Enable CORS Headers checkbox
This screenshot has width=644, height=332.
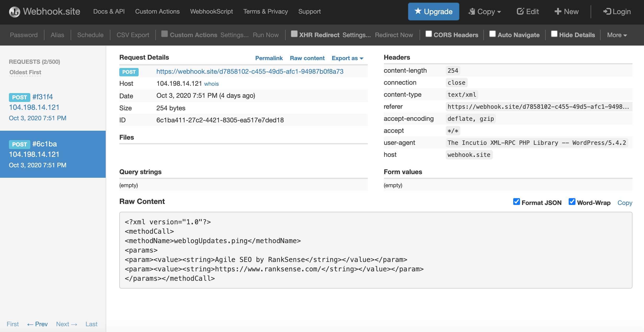click(428, 34)
